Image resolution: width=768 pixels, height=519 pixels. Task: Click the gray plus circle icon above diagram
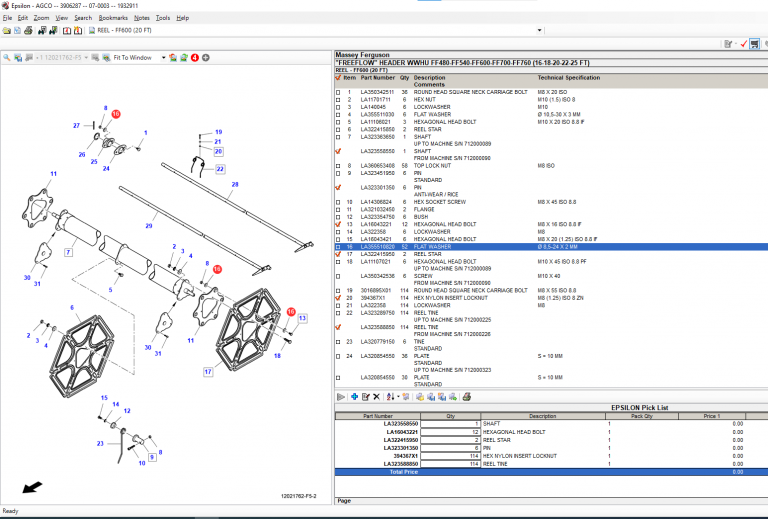click(x=206, y=58)
